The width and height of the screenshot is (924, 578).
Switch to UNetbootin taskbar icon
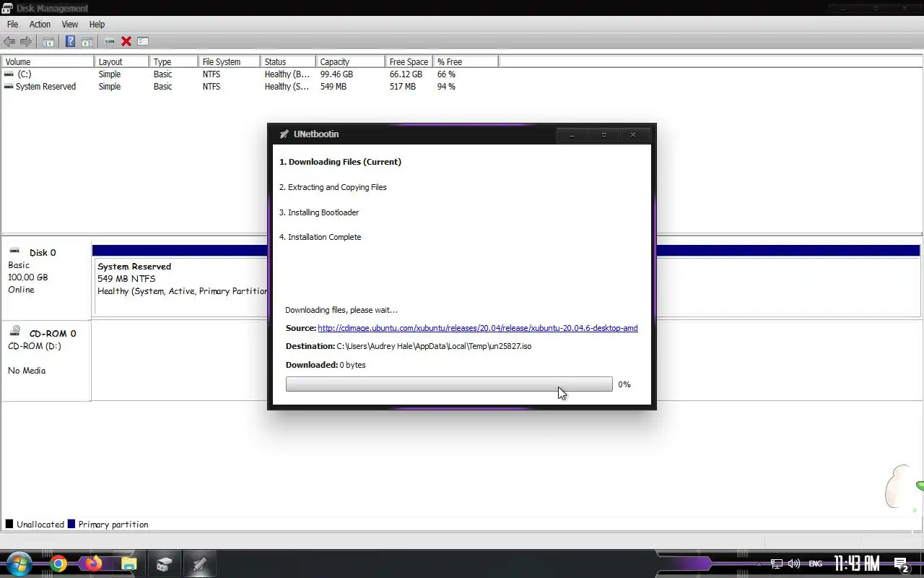(x=199, y=564)
